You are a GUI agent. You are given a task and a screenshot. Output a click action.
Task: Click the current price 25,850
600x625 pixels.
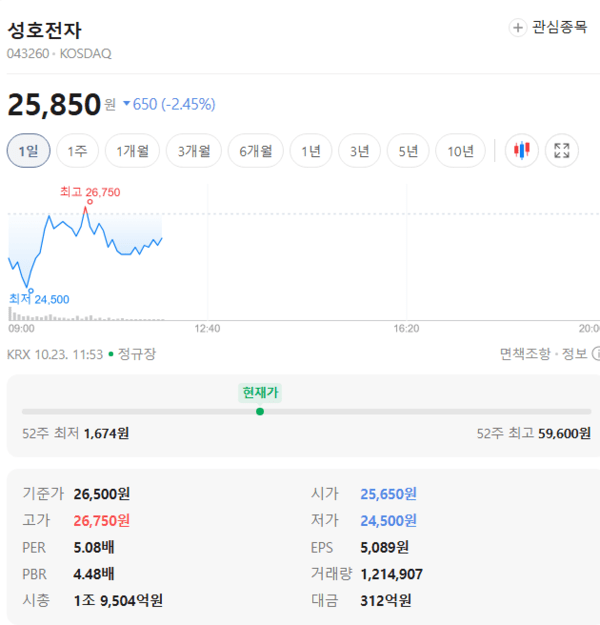coord(54,104)
